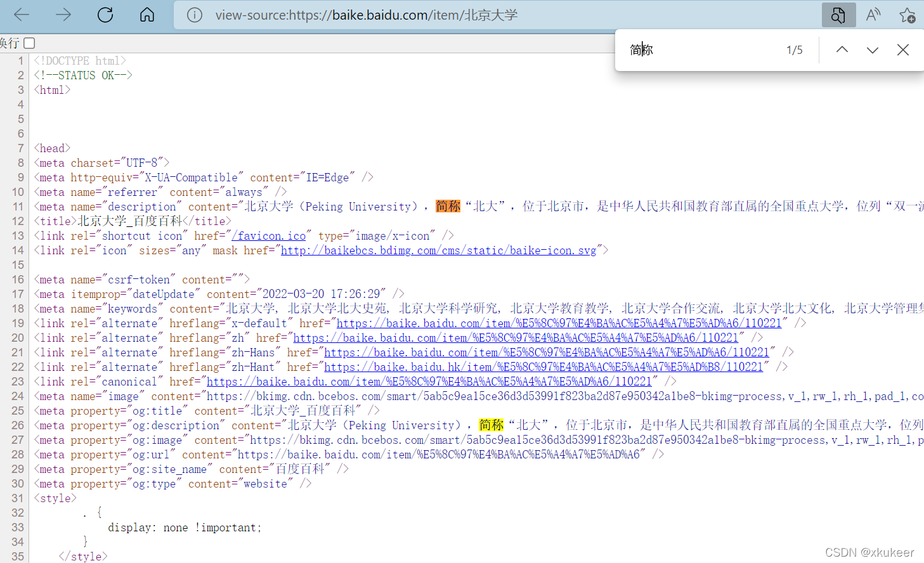Add this page to favorites

coord(908,15)
